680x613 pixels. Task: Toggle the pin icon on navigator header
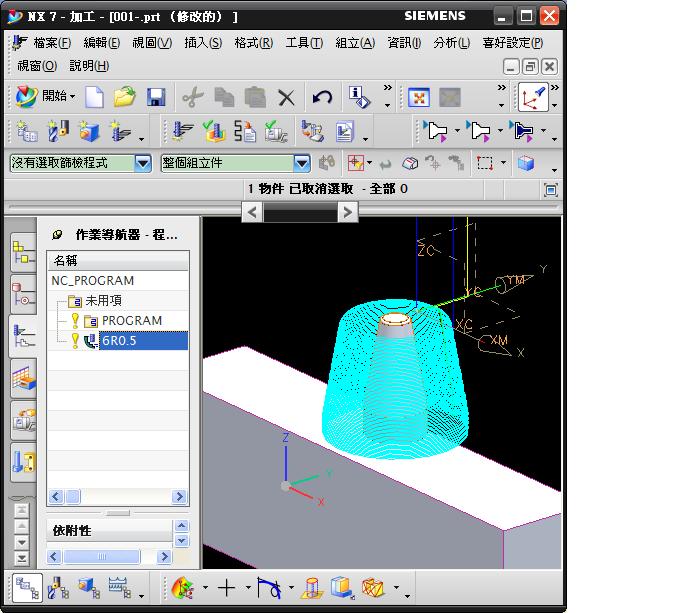57,235
